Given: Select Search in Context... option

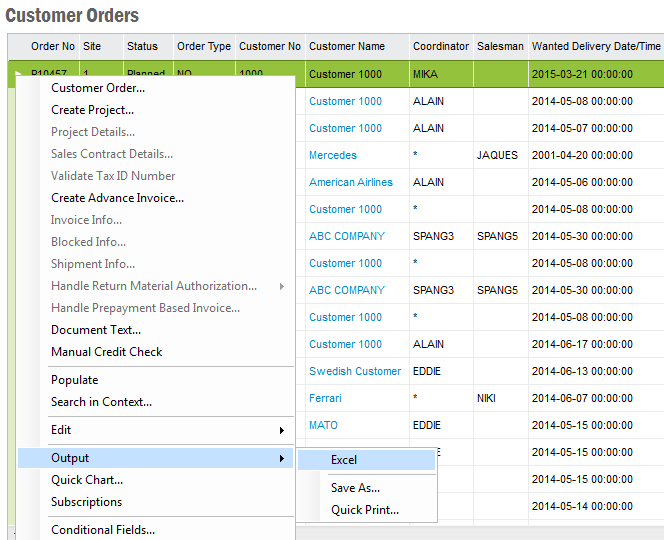Looking at the screenshot, I should (x=101, y=402).
